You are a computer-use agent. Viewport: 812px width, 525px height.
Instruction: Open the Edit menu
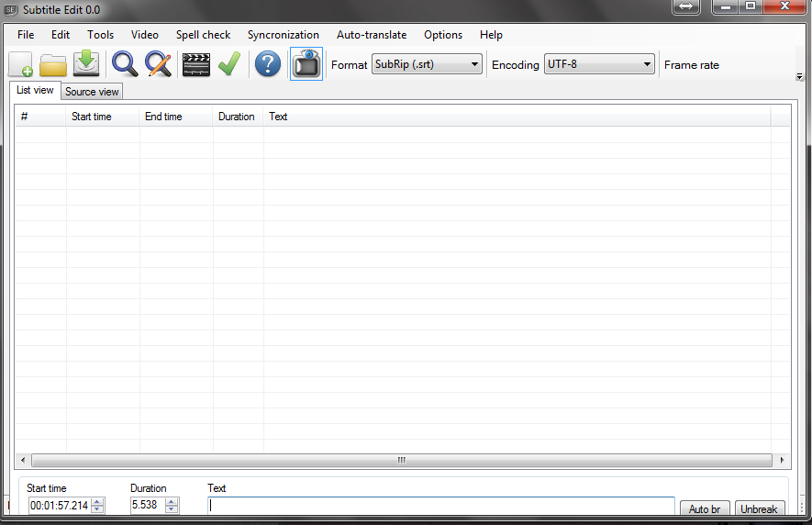61,35
